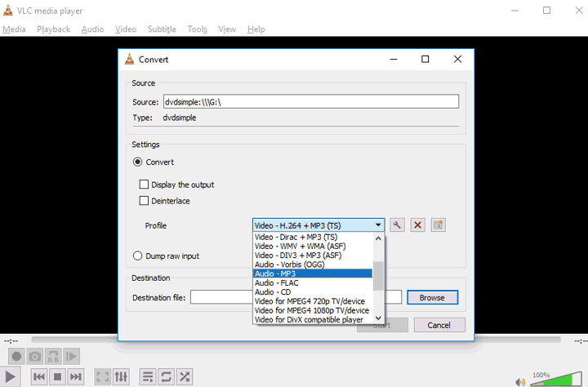Check the Deinterlace option
Image resolution: width=588 pixels, height=387 pixels.
(x=145, y=201)
